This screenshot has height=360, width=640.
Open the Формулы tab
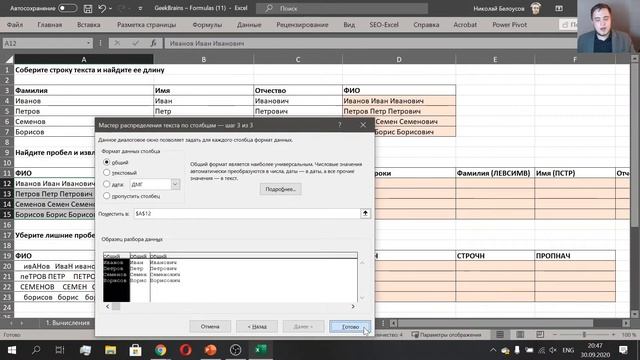click(x=207, y=25)
